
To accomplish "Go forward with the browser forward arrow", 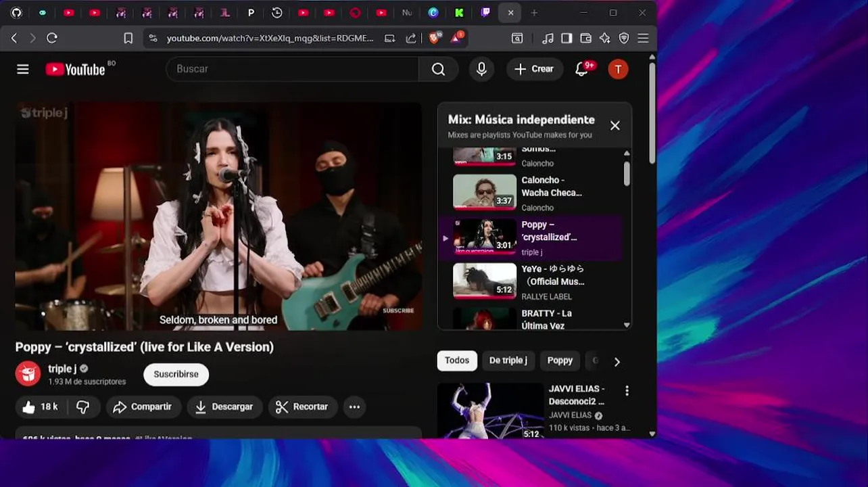I will click(32, 39).
